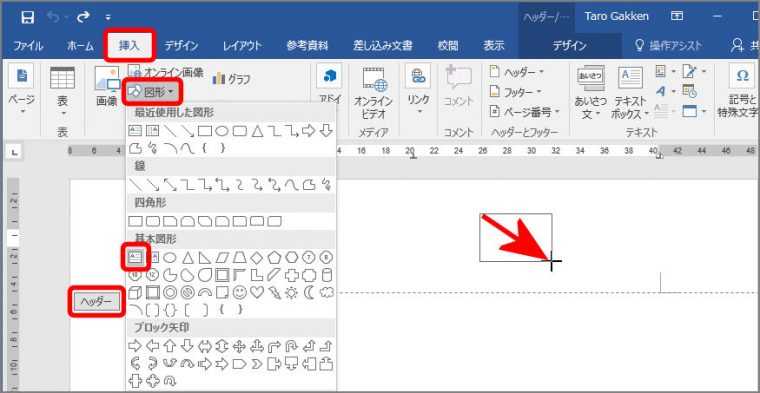
Task: Select the smiley face shape
Action: click(x=239, y=292)
